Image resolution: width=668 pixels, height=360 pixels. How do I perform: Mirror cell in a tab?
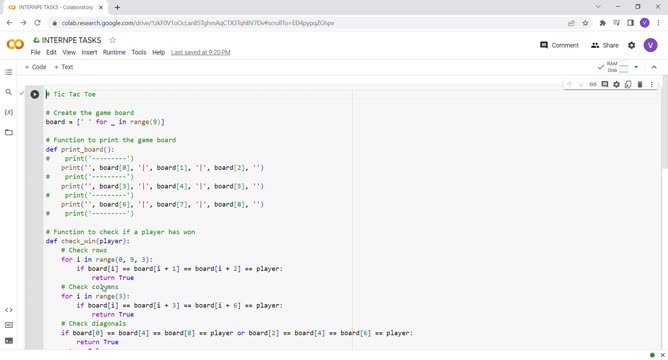pyautogui.click(x=628, y=84)
